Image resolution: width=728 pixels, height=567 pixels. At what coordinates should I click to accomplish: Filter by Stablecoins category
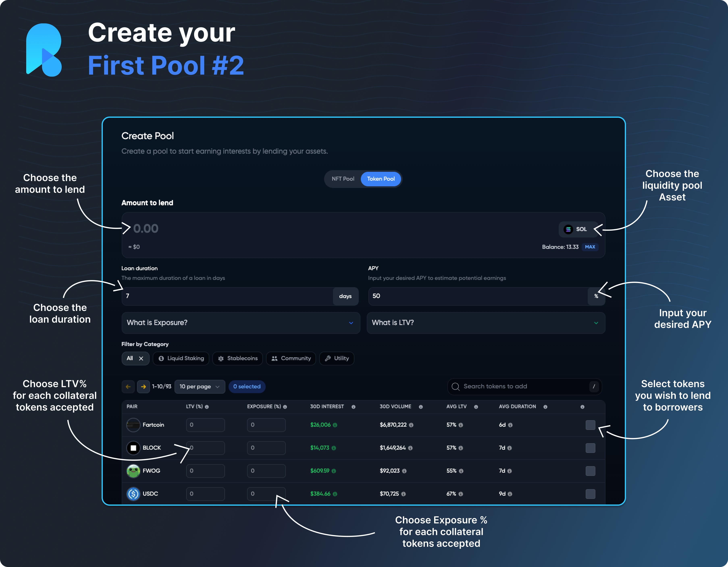(x=238, y=358)
